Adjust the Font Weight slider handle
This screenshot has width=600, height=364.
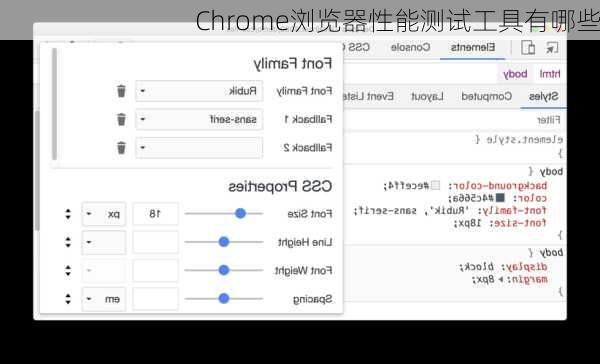coord(224,270)
